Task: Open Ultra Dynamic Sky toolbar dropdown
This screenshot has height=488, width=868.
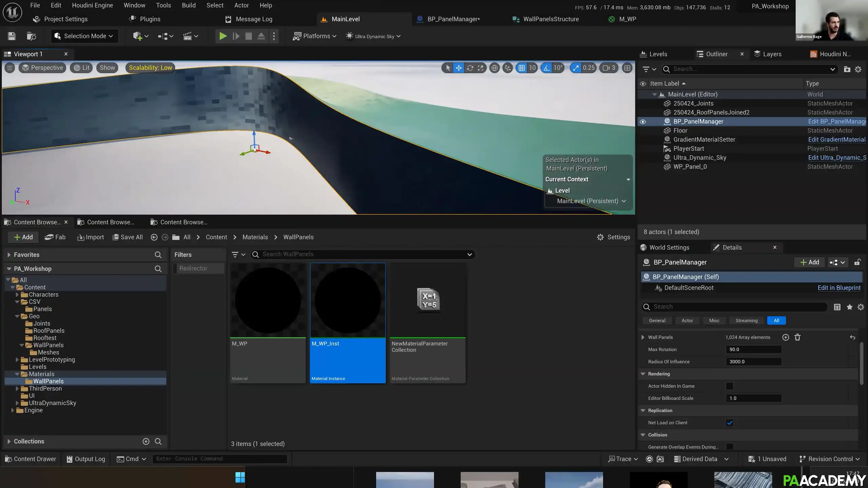Action: click(373, 36)
